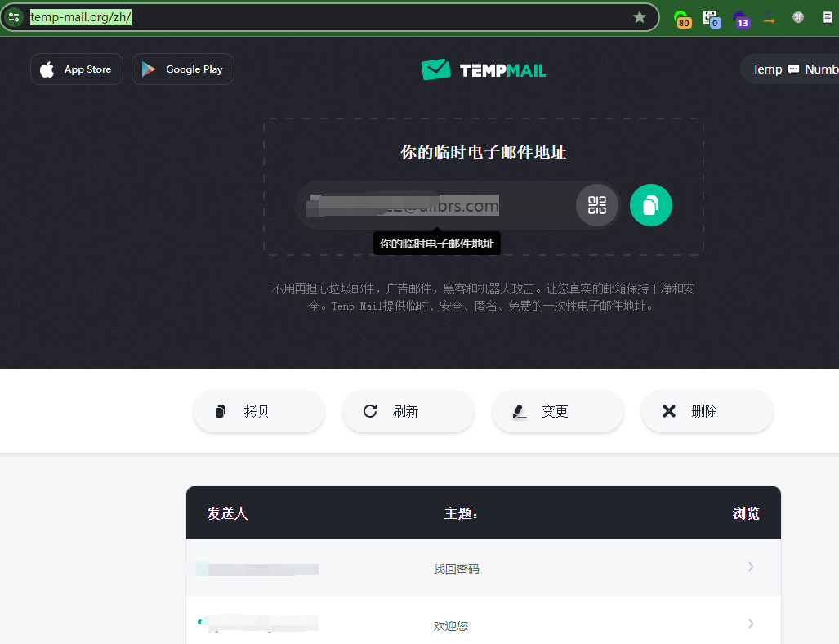Screen dimensions: 839x644
Task: Click the chevron on the 欢迎您 row
Action: point(751,624)
